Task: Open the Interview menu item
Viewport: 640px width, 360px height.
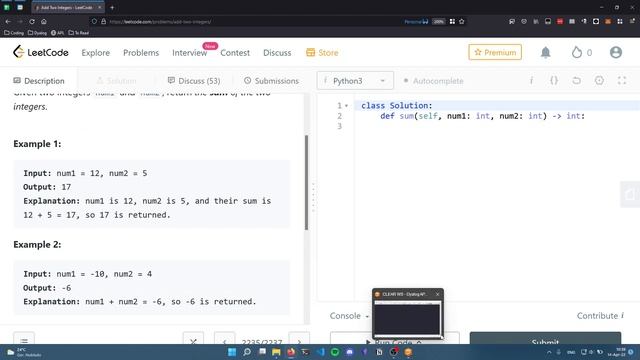Action: 189,53
